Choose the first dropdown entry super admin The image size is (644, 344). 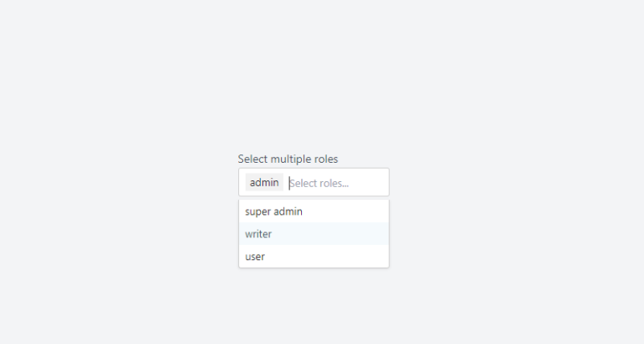[x=314, y=211]
